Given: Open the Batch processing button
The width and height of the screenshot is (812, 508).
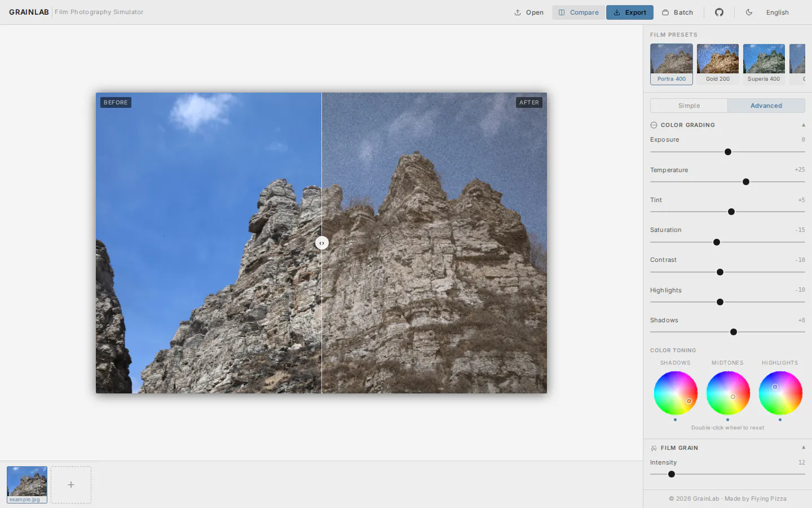Looking at the screenshot, I should click(x=677, y=12).
